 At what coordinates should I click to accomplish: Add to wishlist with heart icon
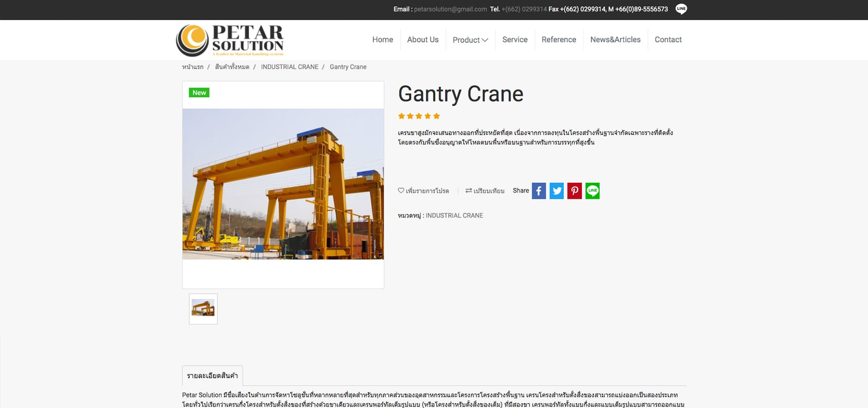point(423,191)
